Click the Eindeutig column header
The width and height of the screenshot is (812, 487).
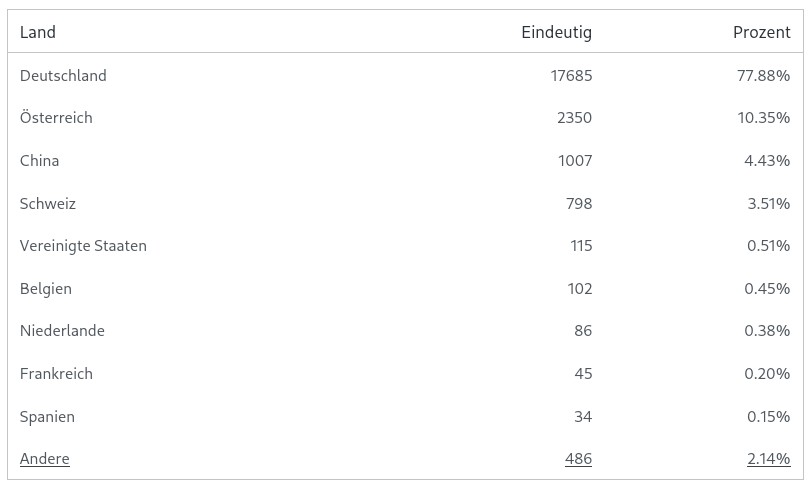(556, 32)
